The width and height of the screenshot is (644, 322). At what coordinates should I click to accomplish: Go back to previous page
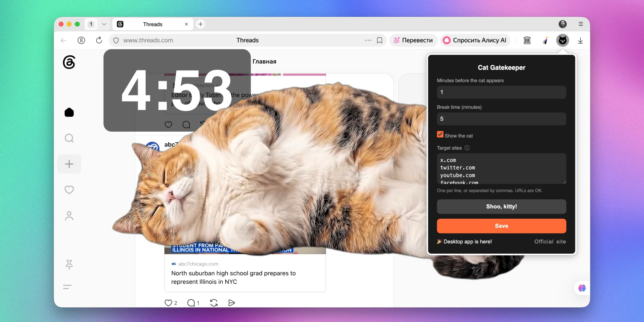64,40
